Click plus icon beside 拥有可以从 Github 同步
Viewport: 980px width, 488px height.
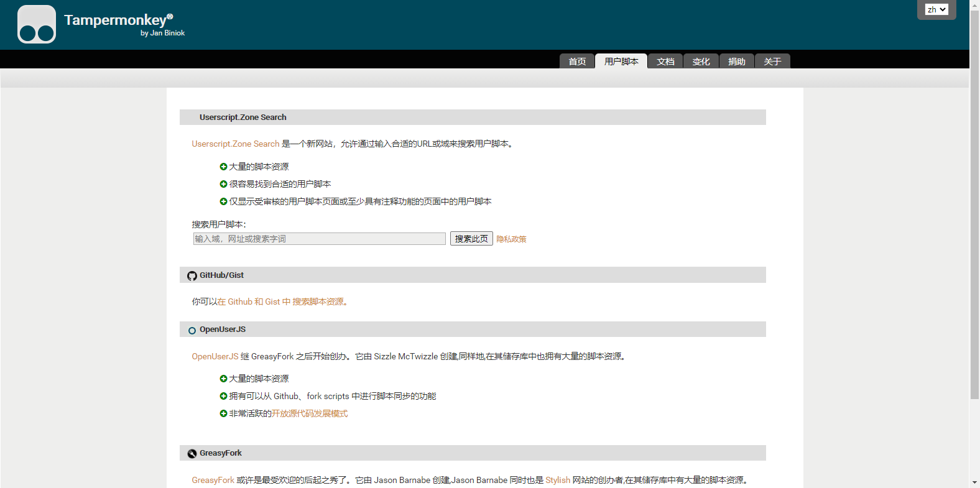coord(223,396)
